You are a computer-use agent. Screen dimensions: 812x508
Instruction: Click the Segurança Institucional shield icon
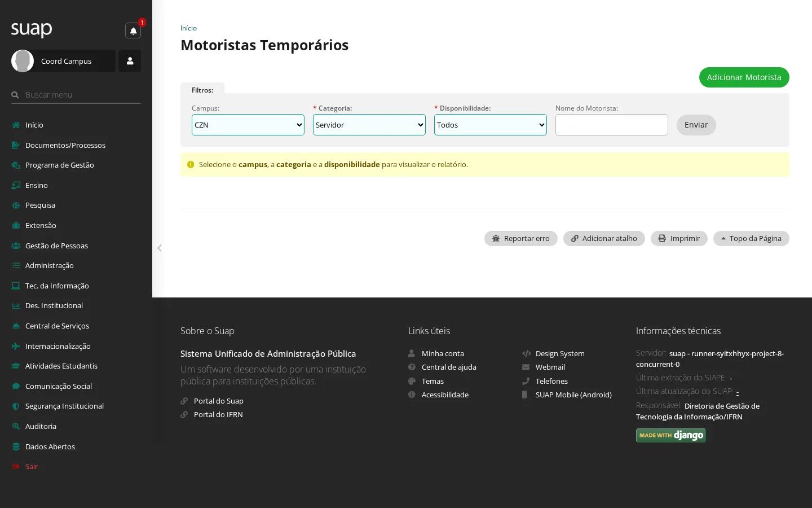pos(16,406)
